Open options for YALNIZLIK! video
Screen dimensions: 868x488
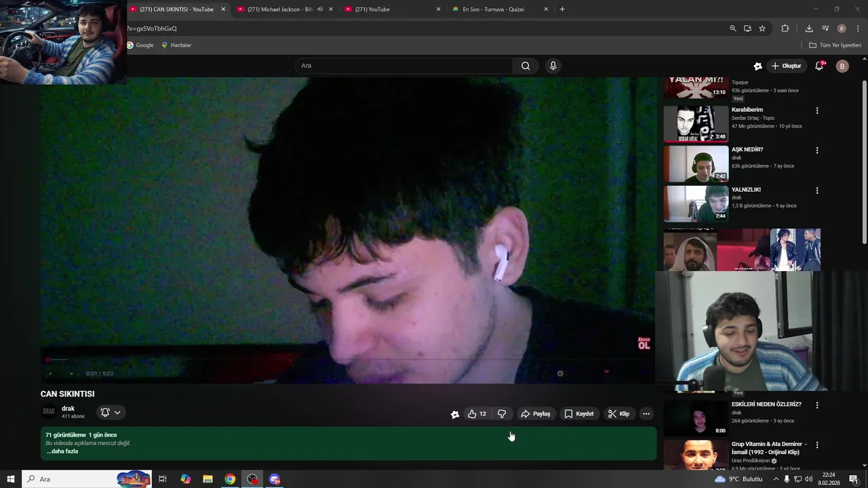(817, 190)
